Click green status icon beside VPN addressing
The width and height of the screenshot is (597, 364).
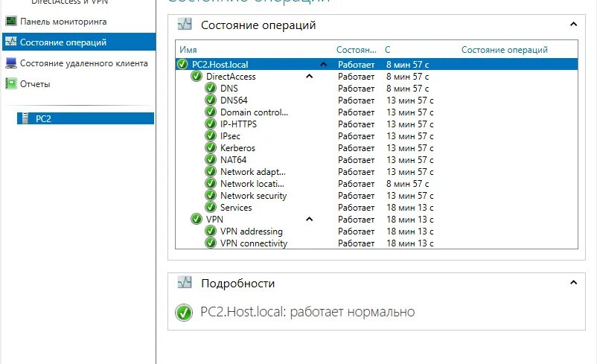(211, 231)
